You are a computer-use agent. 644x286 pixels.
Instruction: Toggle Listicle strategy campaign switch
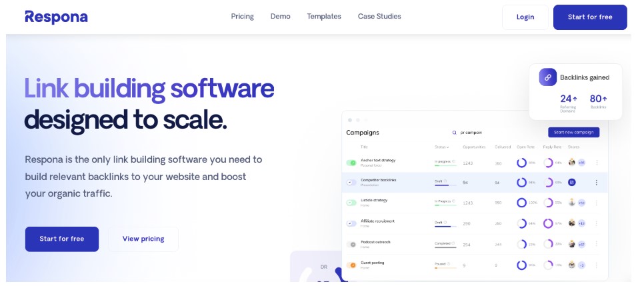tap(351, 203)
